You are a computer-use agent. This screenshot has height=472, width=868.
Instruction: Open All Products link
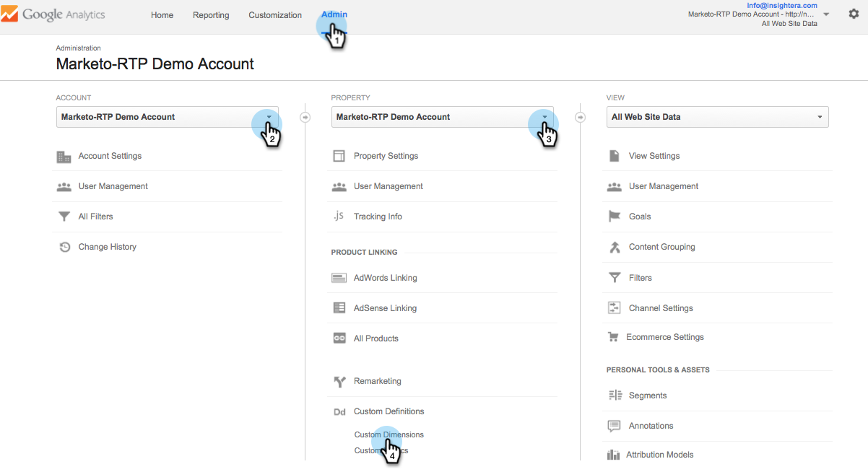coord(376,338)
